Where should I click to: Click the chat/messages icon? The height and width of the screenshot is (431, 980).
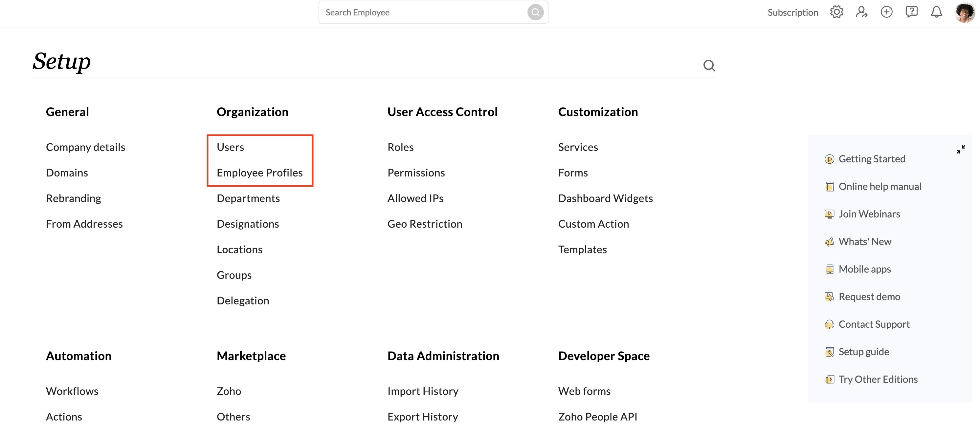tap(912, 11)
